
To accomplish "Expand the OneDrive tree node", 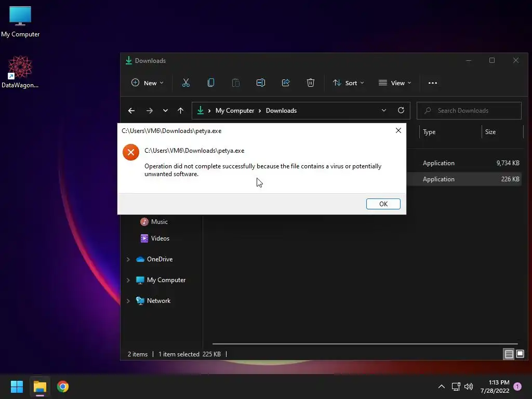I will (x=128, y=259).
